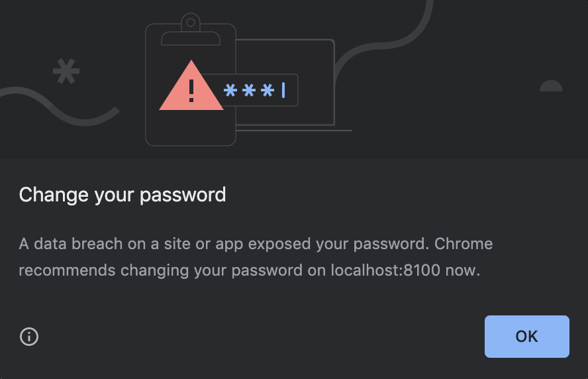
Task: Click the word "recommends" in the message
Action: pyautogui.click(x=67, y=270)
